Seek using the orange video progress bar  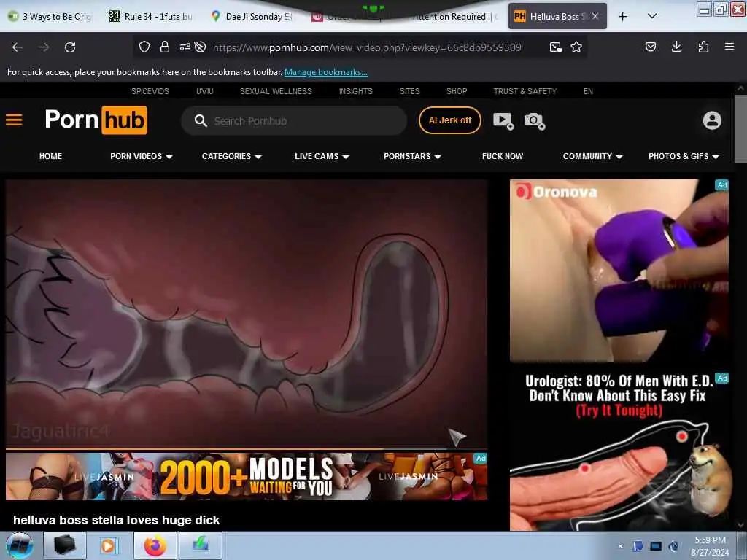(247, 448)
